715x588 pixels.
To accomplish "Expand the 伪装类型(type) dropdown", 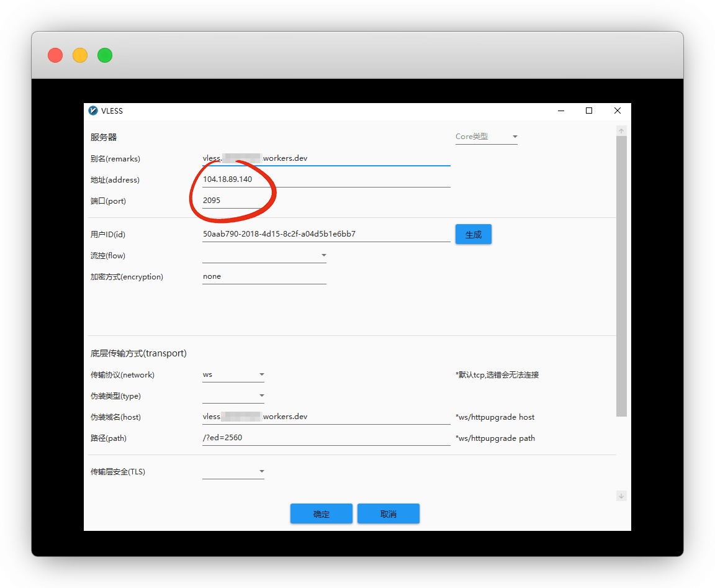I will [233, 396].
